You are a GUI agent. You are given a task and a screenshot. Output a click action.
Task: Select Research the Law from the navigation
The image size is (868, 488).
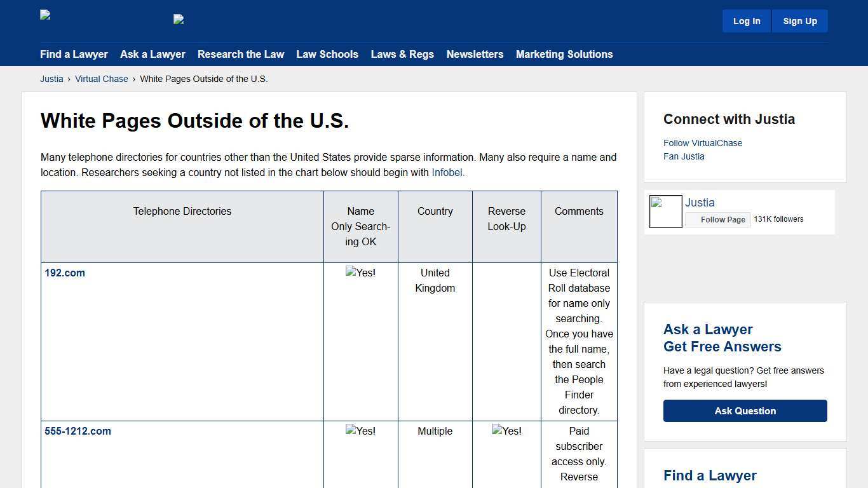pyautogui.click(x=241, y=55)
